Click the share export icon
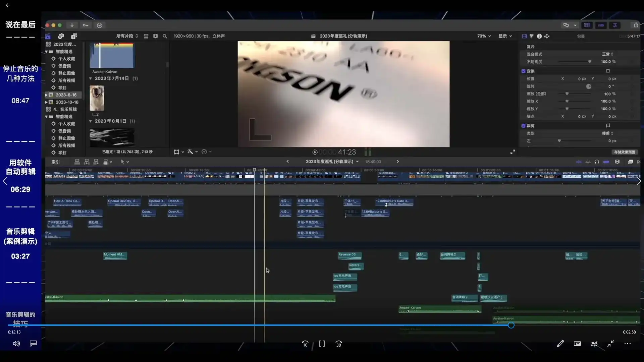 (x=636, y=25)
